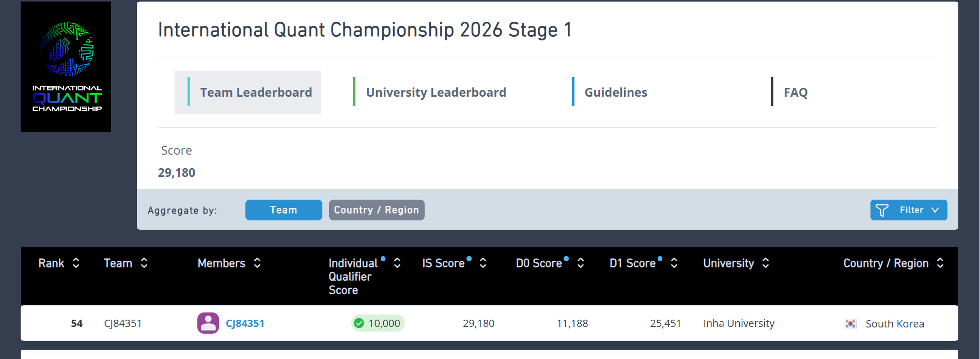Sort by D1 Score arrows

click(674, 263)
